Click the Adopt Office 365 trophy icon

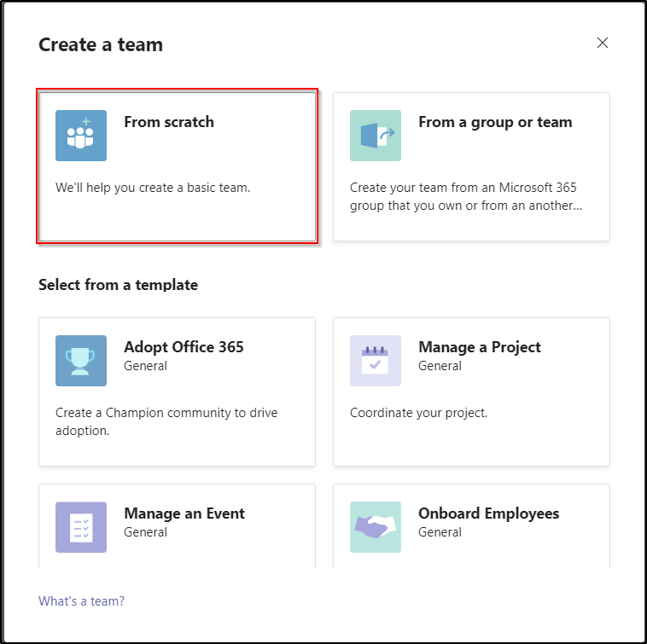(x=81, y=361)
